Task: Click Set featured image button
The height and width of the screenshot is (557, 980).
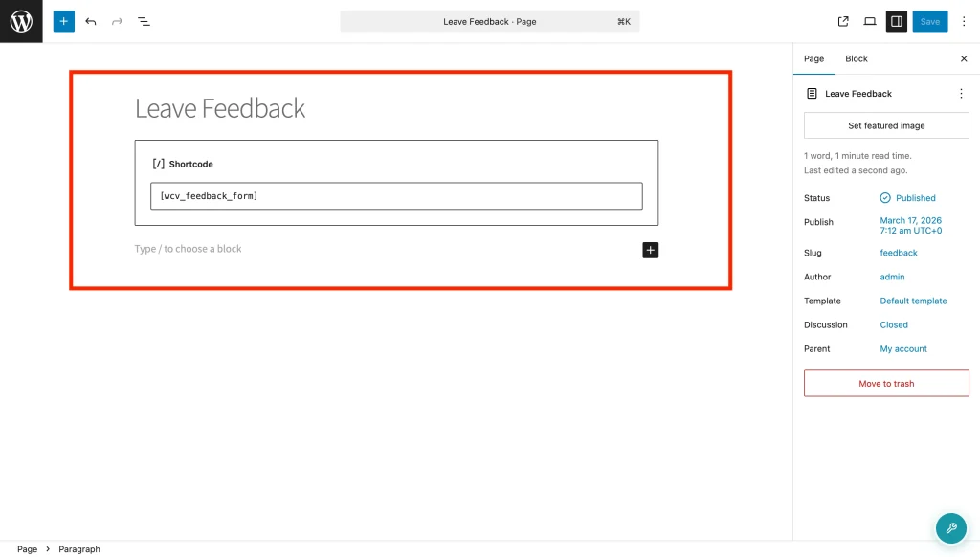Action: coord(886,125)
